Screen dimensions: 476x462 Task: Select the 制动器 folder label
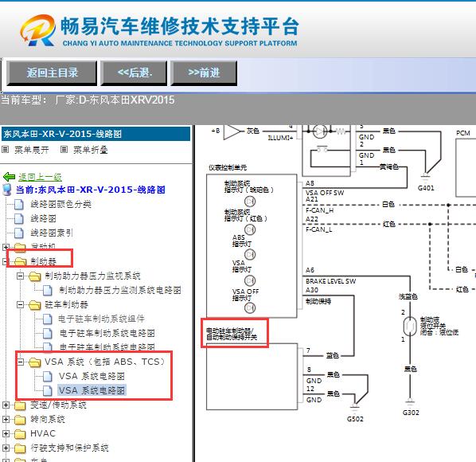[44, 261]
